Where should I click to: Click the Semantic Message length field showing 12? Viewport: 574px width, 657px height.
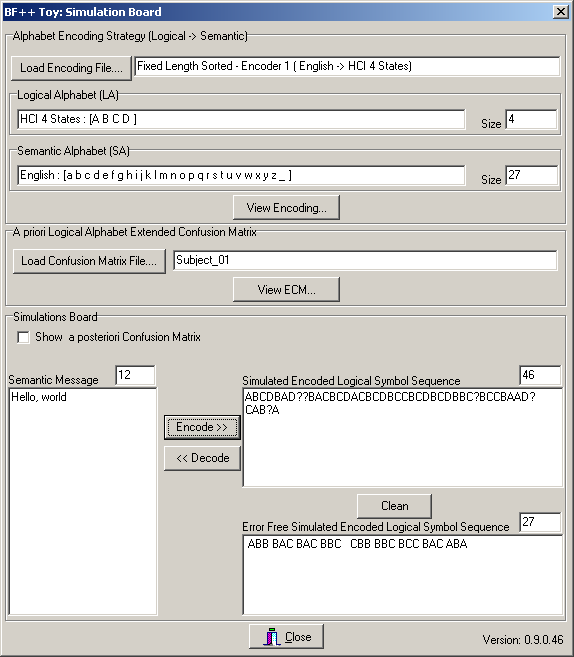click(135, 375)
